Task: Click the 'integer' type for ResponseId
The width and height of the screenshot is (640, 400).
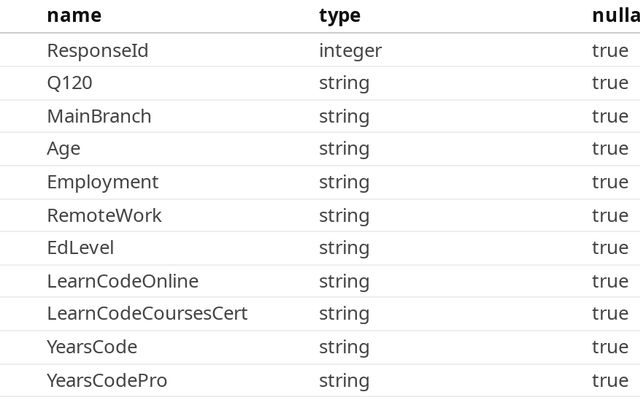Action: point(350,51)
